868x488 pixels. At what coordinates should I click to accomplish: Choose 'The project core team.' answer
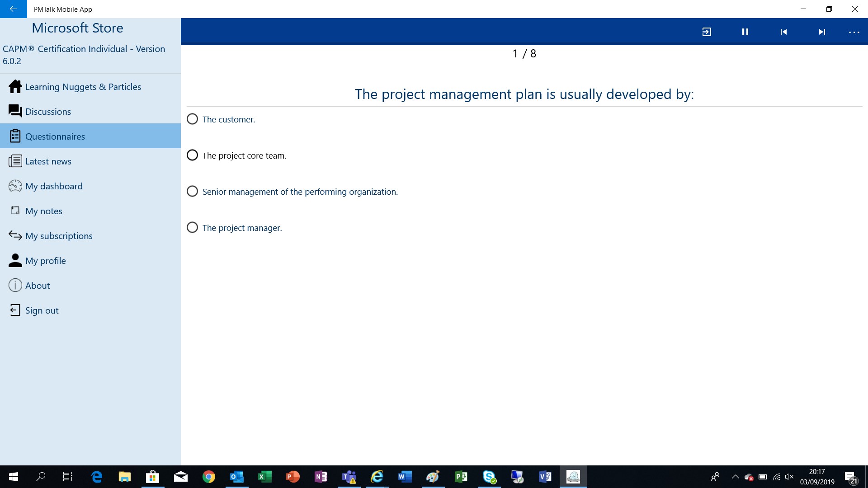click(x=192, y=155)
